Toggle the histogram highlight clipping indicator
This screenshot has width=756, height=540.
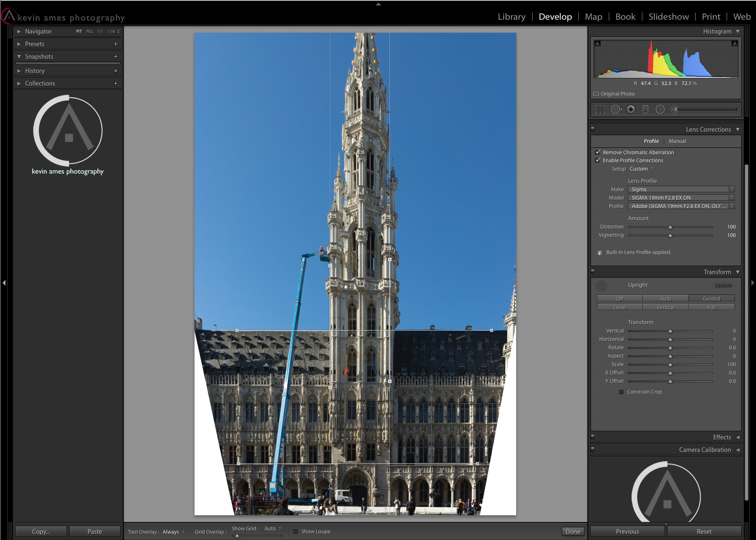pos(734,43)
